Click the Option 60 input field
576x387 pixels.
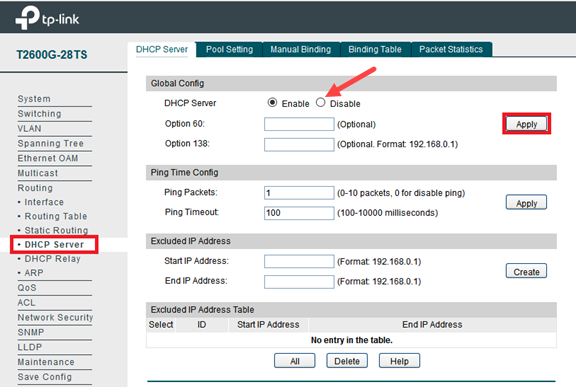click(299, 124)
